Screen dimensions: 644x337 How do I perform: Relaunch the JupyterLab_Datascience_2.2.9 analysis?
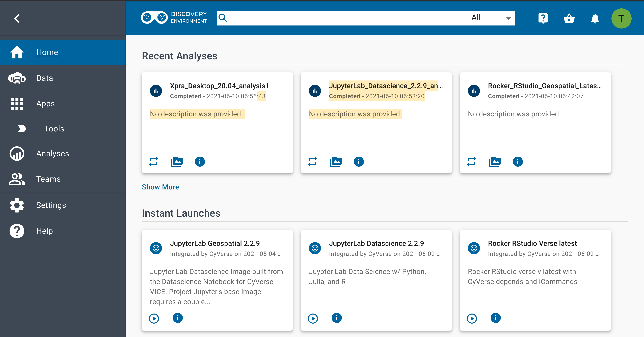(312, 161)
